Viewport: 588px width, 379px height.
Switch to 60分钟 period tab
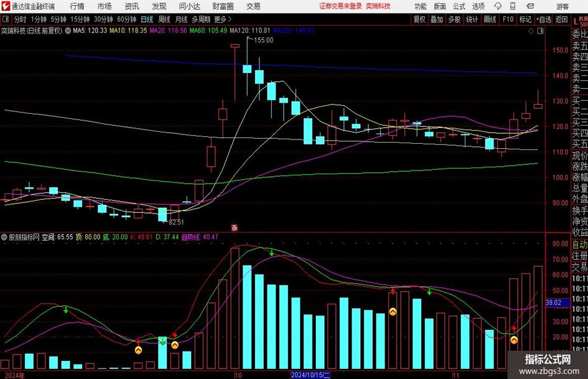(x=127, y=19)
